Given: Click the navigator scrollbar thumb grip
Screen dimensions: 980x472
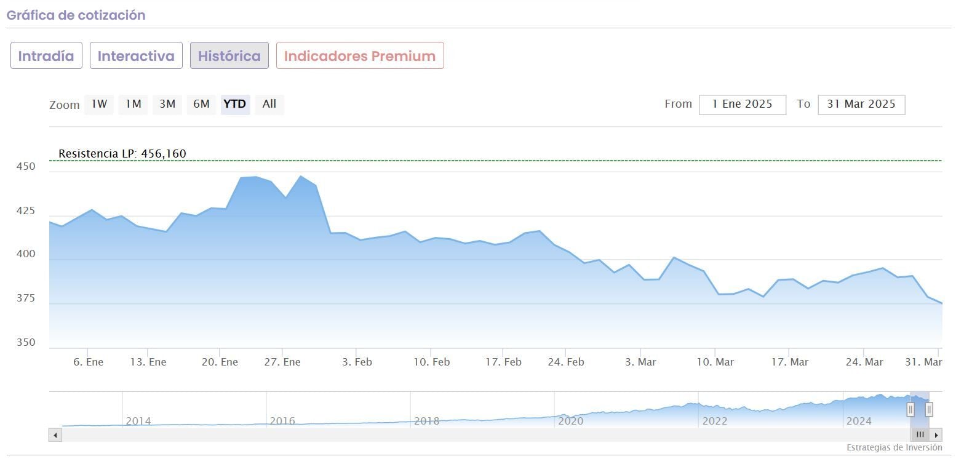Looking at the screenshot, I should click(x=920, y=434).
